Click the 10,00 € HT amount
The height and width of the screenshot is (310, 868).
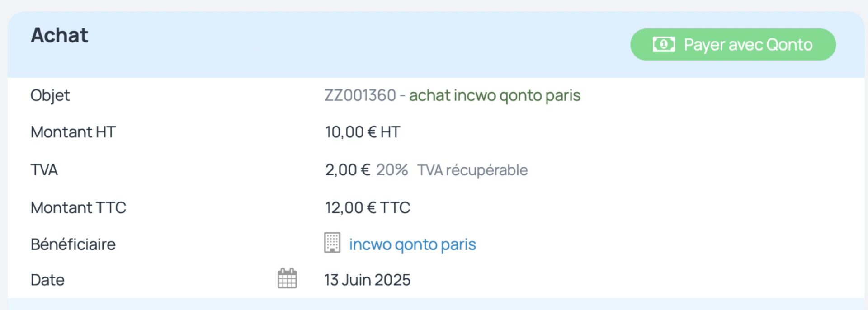pyautogui.click(x=363, y=132)
